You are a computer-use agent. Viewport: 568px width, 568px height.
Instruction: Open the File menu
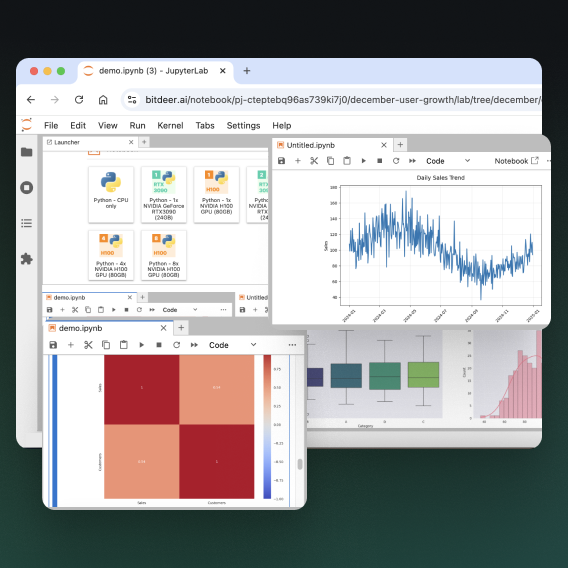pos(51,125)
